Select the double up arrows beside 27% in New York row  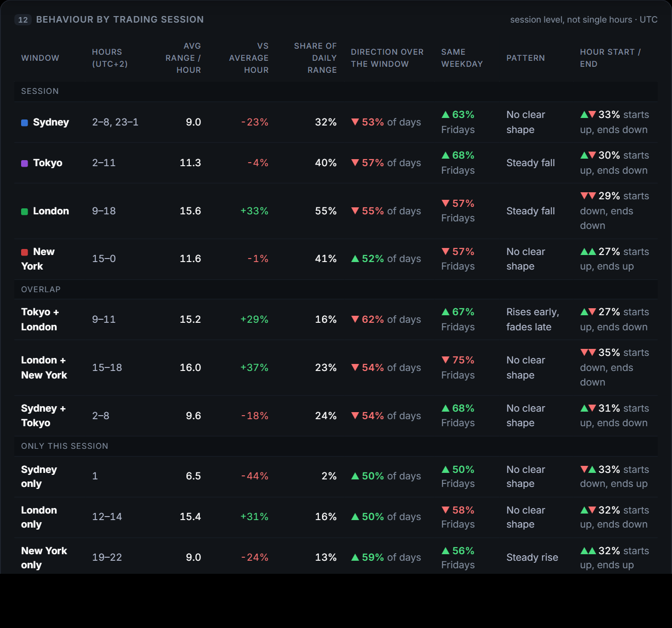click(588, 252)
